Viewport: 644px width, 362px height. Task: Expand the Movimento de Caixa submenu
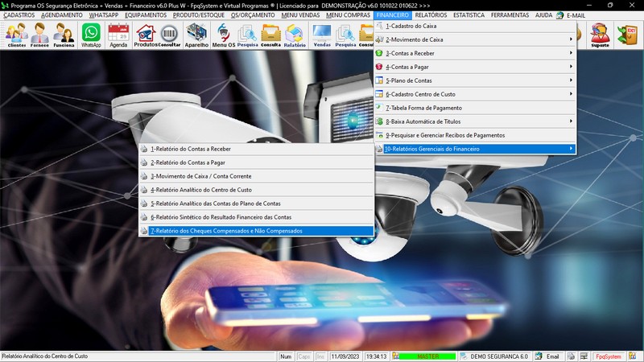(475, 39)
